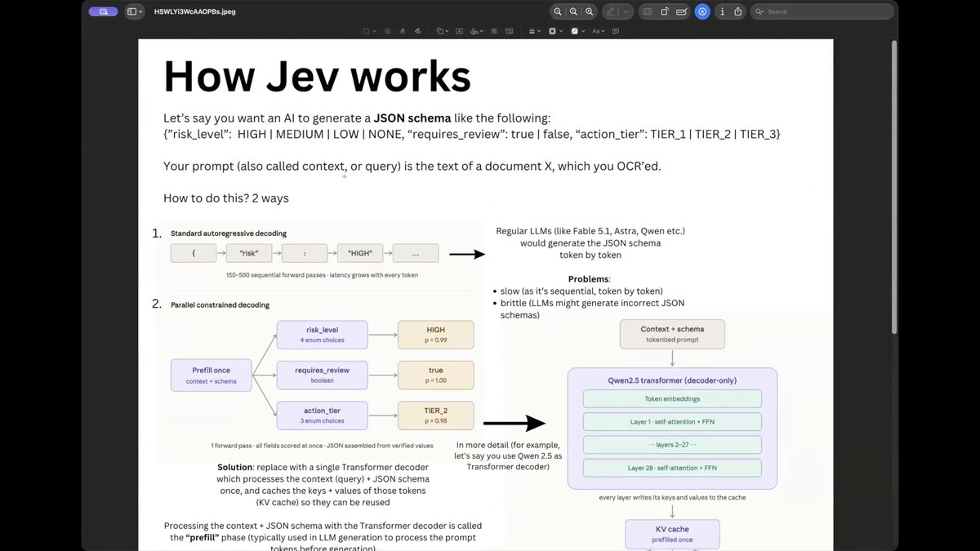Click the speech bubble annotate icon
This screenshot has height=551, width=980.
coord(615,31)
